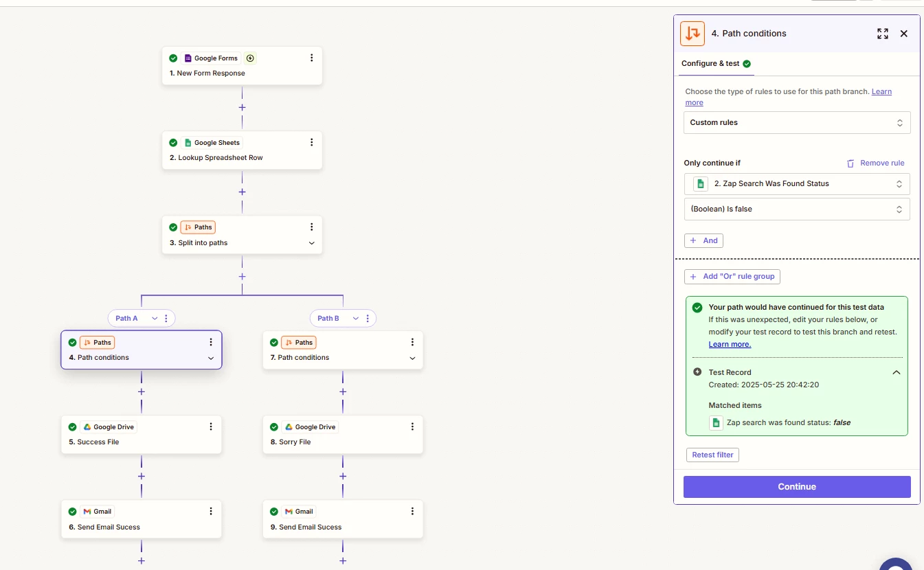Click the Zap search was found status matched item
924x570 pixels.
pyautogui.click(x=780, y=422)
